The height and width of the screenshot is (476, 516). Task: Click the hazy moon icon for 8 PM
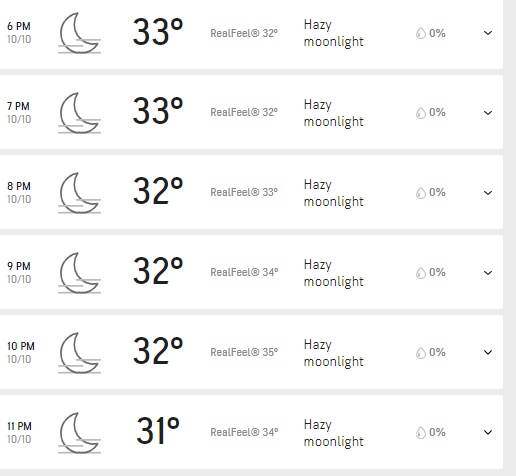point(79,193)
